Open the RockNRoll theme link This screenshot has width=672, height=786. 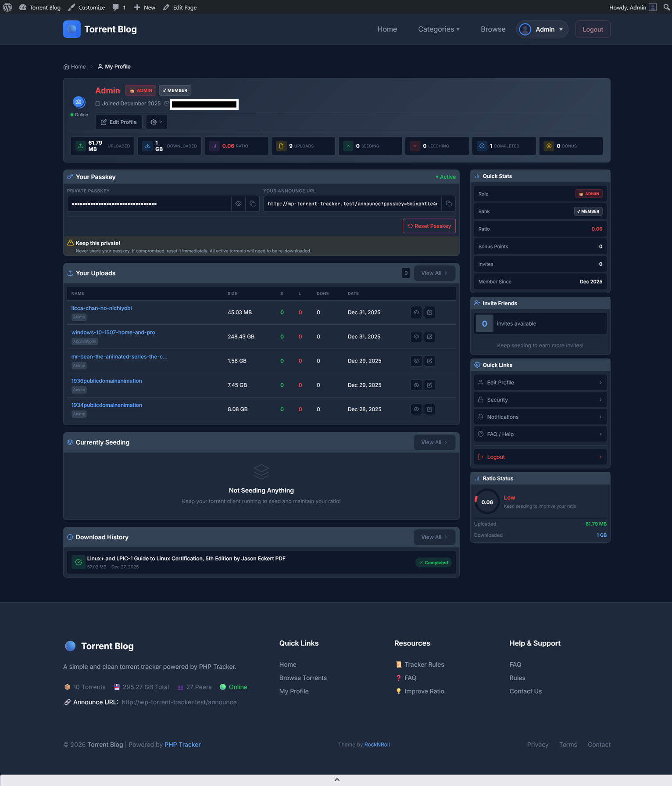pos(377,744)
